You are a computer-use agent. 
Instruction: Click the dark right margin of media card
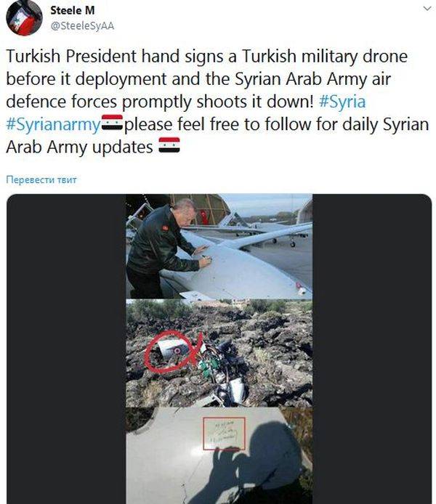[372, 349]
